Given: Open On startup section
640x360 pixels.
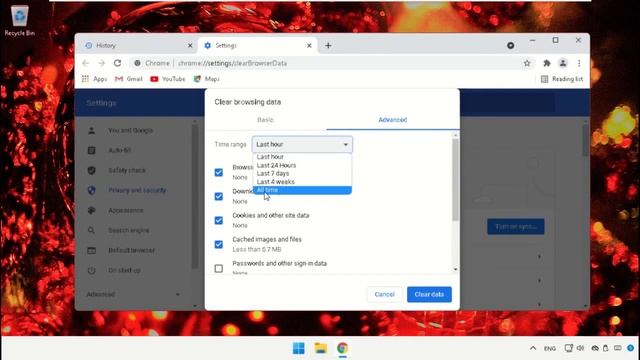Looking at the screenshot, I should [124, 270].
